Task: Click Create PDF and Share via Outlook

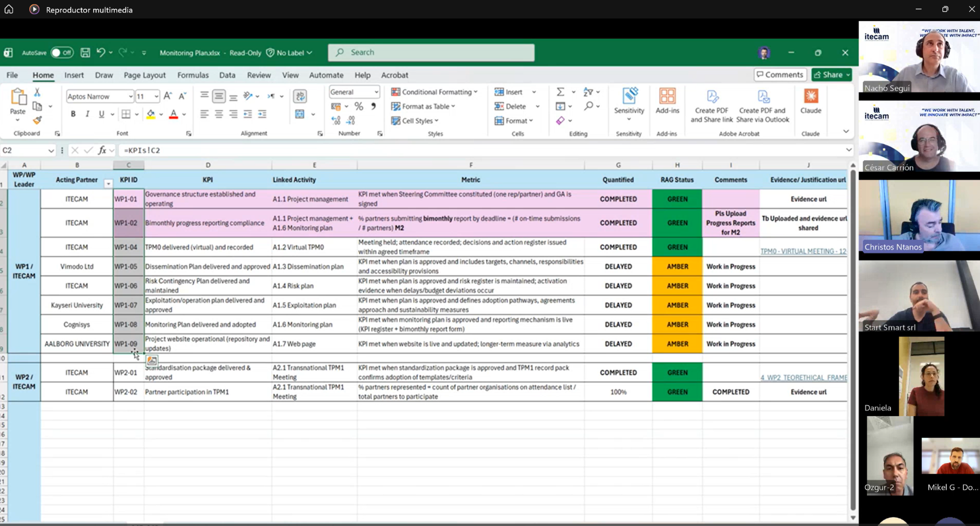Action: [x=763, y=107]
